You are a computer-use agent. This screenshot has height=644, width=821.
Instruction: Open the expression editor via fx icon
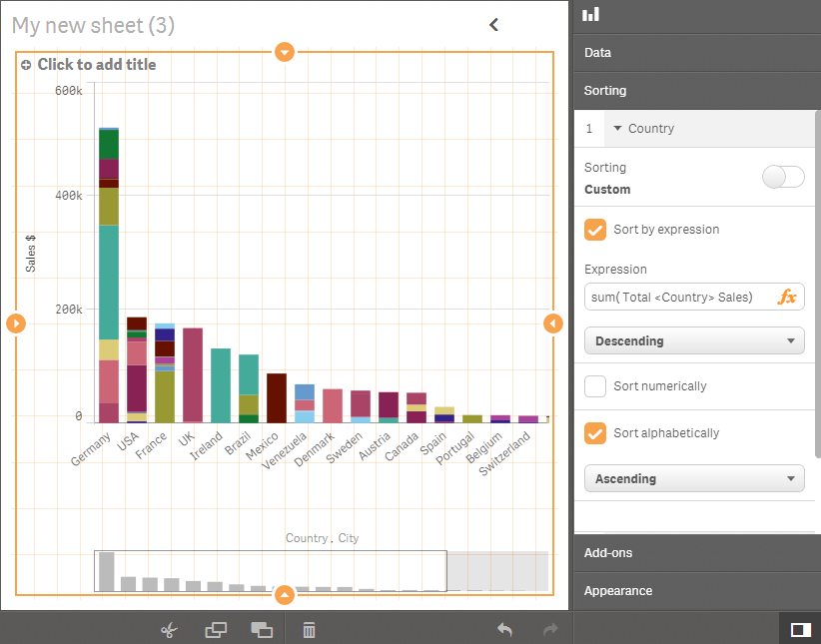click(x=788, y=297)
